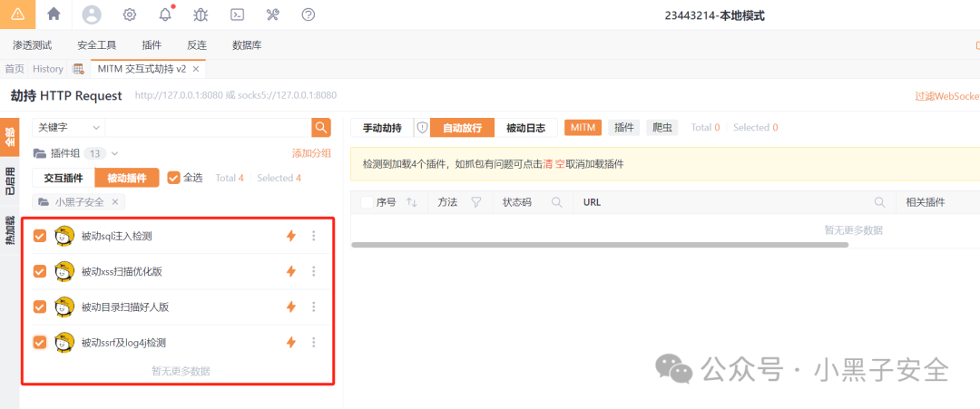Viewport: 980px width, 409px height.
Task: Click lightning icon for 被动sql注入检测
Action: point(290,236)
